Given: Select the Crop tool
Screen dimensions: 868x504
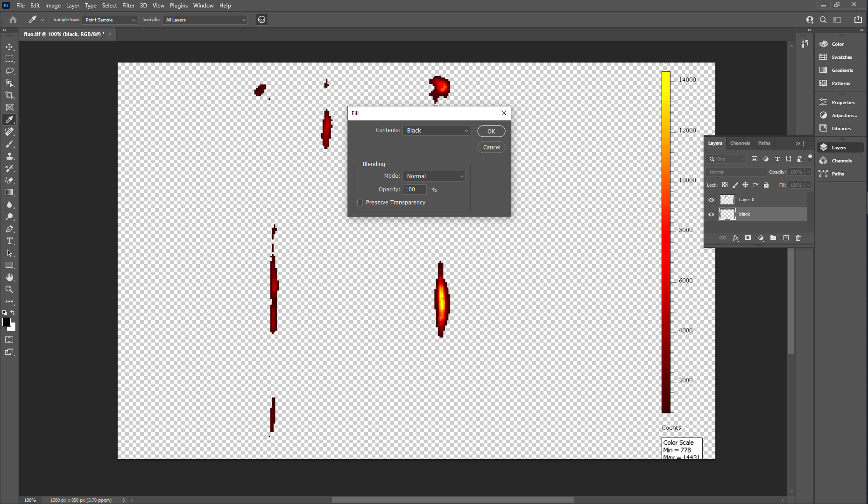Looking at the screenshot, I should [9, 95].
